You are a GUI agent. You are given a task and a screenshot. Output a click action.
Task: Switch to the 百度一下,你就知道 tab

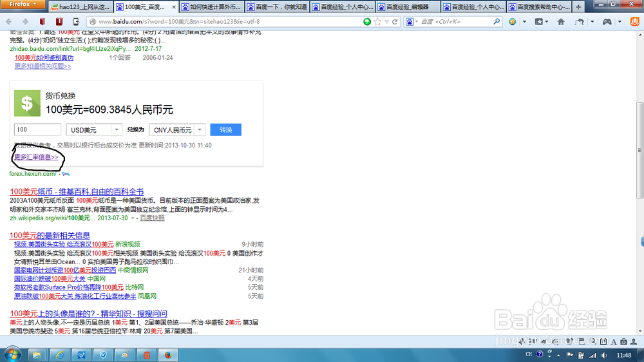click(x=277, y=7)
